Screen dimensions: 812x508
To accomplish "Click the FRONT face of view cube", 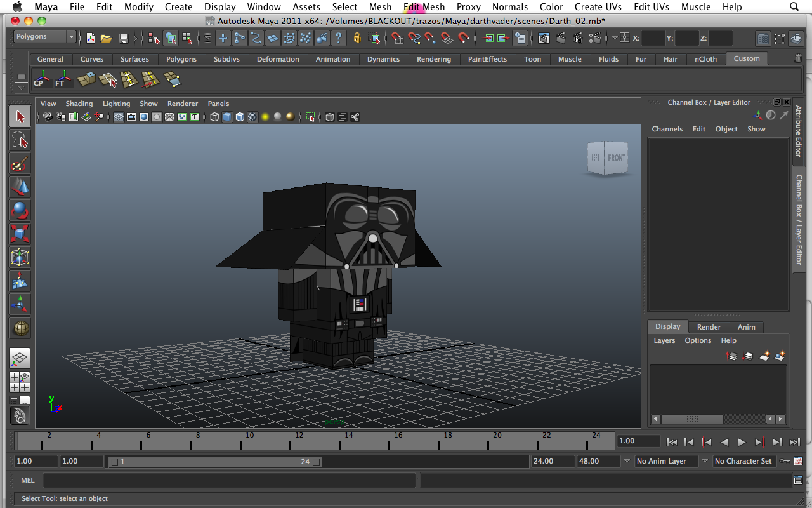I will tap(616, 158).
